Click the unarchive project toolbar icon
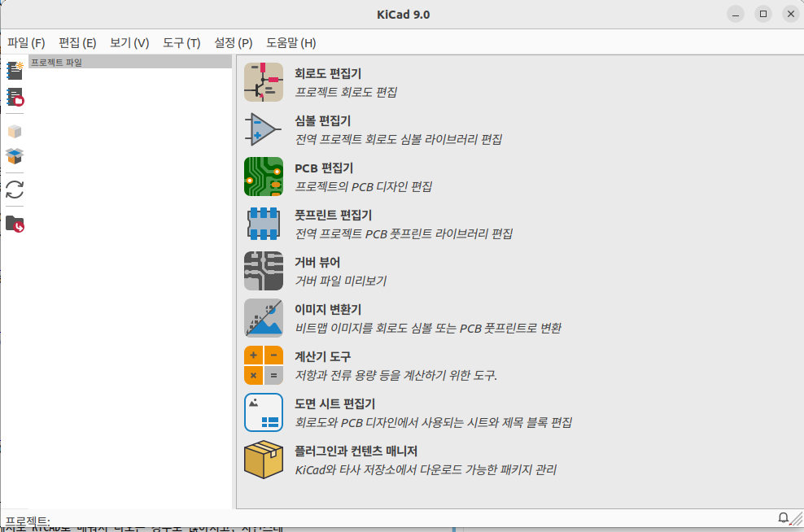Viewport: 804px width, 532px height. 15,156
